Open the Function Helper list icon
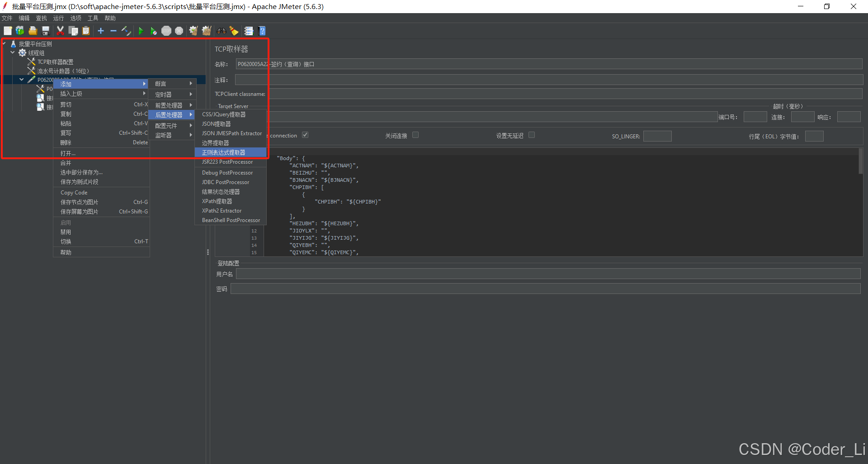The width and height of the screenshot is (868, 464). 249,31
